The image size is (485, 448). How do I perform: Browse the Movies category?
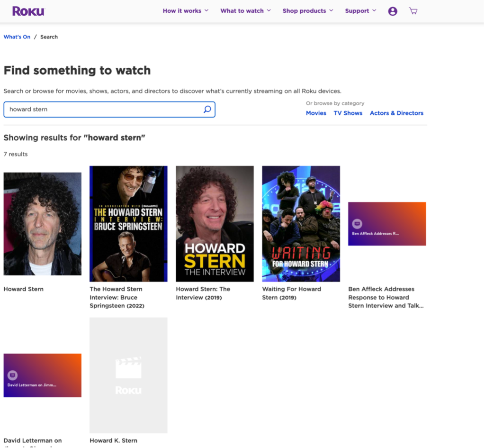pos(316,113)
